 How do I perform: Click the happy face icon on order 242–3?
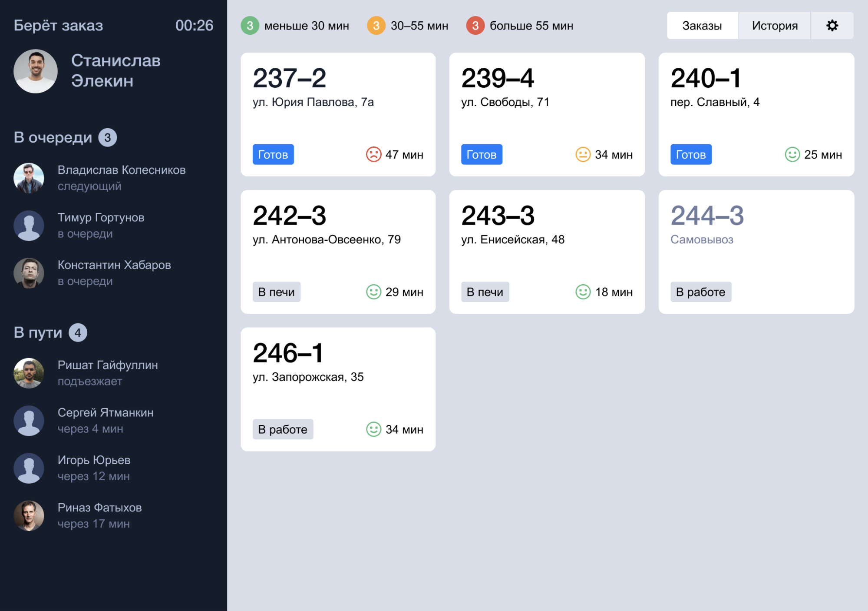coord(371,292)
